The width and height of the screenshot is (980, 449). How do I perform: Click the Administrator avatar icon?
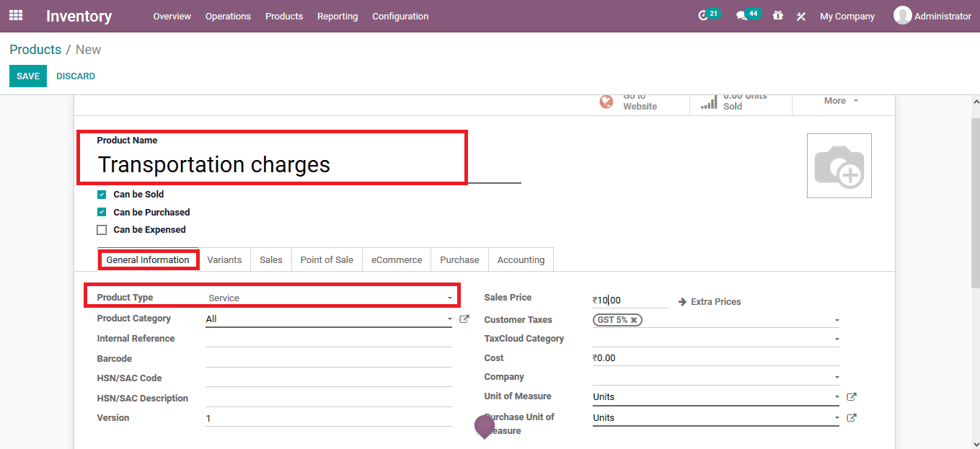pyautogui.click(x=902, y=15)
